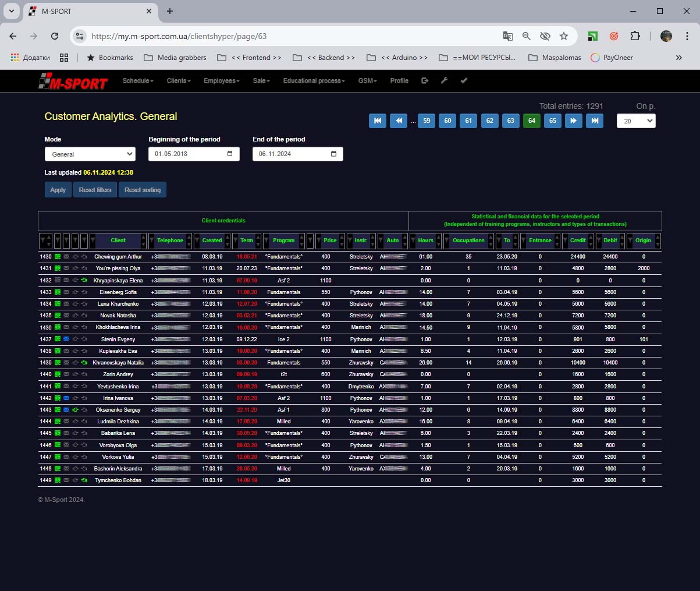Open the entries per page dropdown
The height and width of the screenshot is (591, 700).
coord(636,121)
